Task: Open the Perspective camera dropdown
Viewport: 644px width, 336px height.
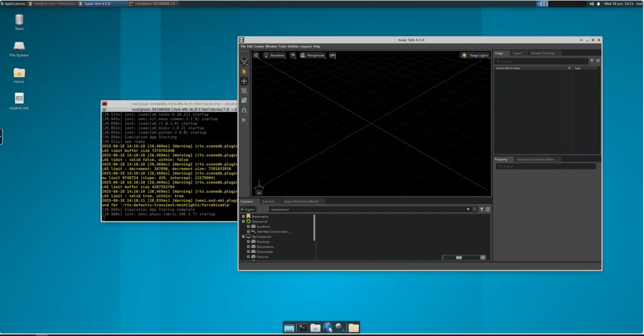Action: [x=312, y=55]
